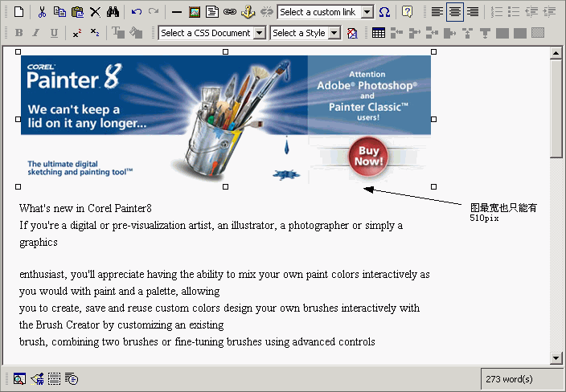
Task: Decrease indent of the paragraph
Action: [x=531, y=12]
